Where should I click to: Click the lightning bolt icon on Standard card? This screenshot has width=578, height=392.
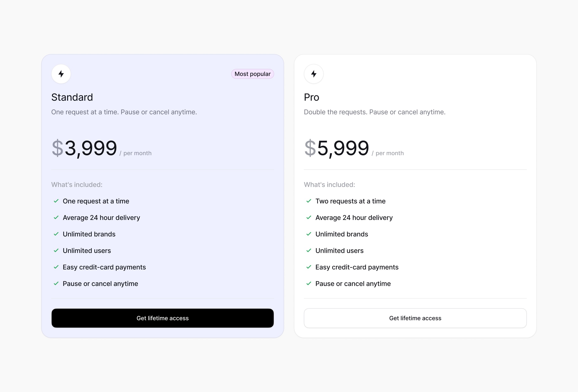61,74
